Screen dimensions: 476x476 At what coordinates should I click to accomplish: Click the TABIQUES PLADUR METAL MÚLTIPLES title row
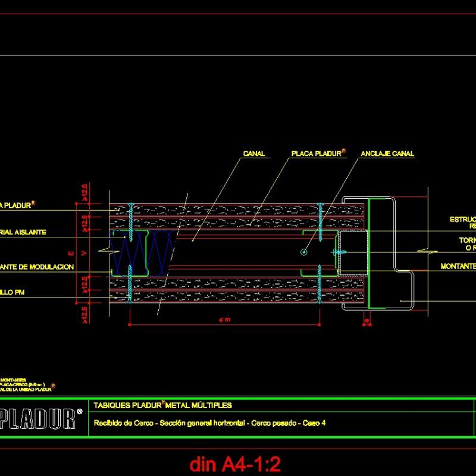pyautogui.click(x=164, y=406)
